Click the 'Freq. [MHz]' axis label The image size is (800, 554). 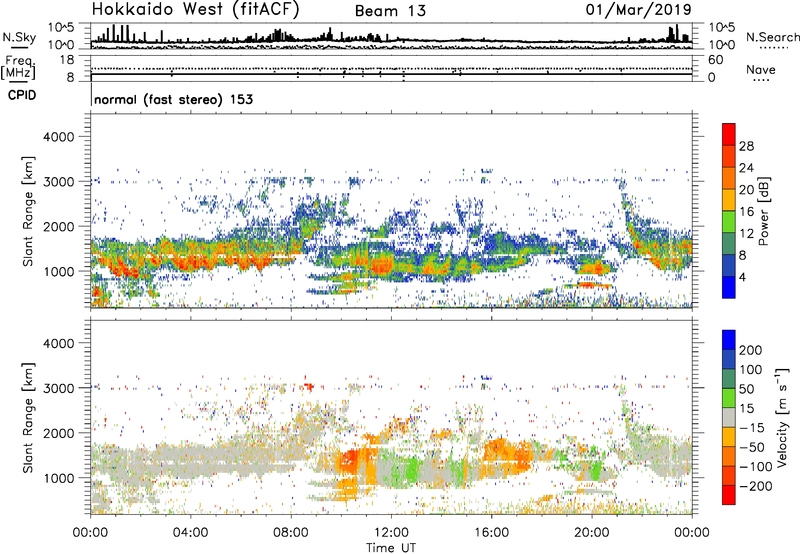18,67
